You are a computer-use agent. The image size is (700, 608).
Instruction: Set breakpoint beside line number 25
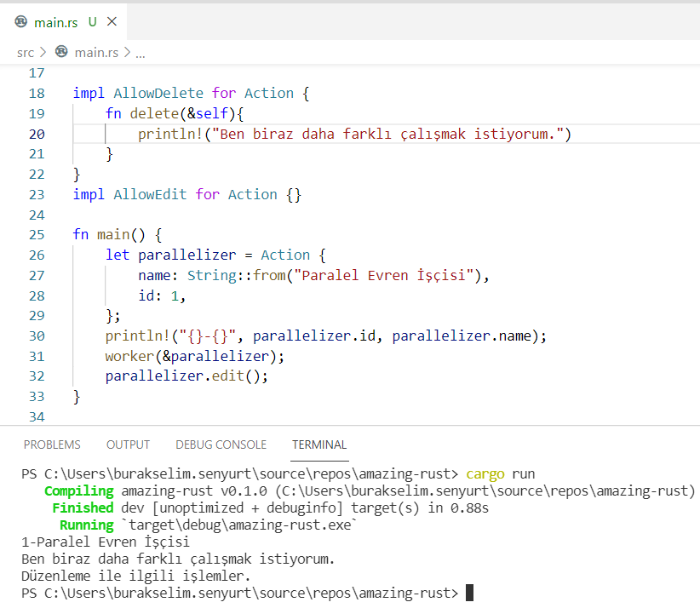(12, 234)
